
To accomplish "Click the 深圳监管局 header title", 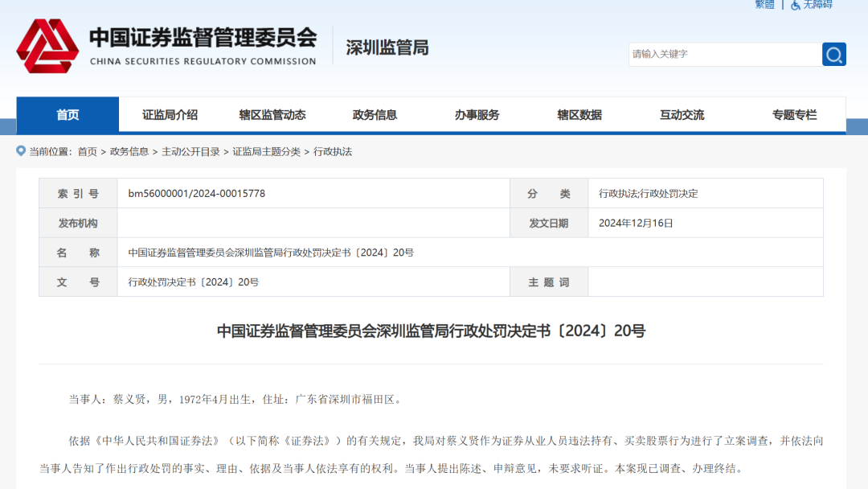I will pos(387,47).
